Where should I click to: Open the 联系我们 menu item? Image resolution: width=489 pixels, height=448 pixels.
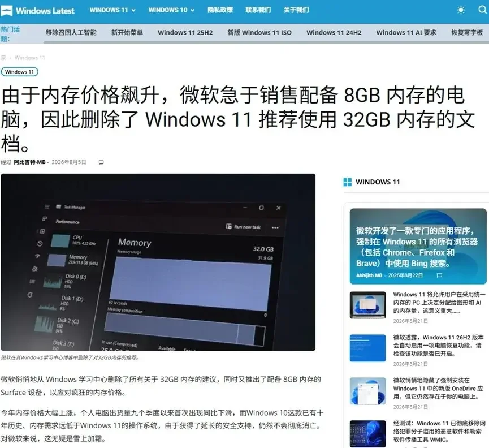pyautogui.click(x=258, y=10)
